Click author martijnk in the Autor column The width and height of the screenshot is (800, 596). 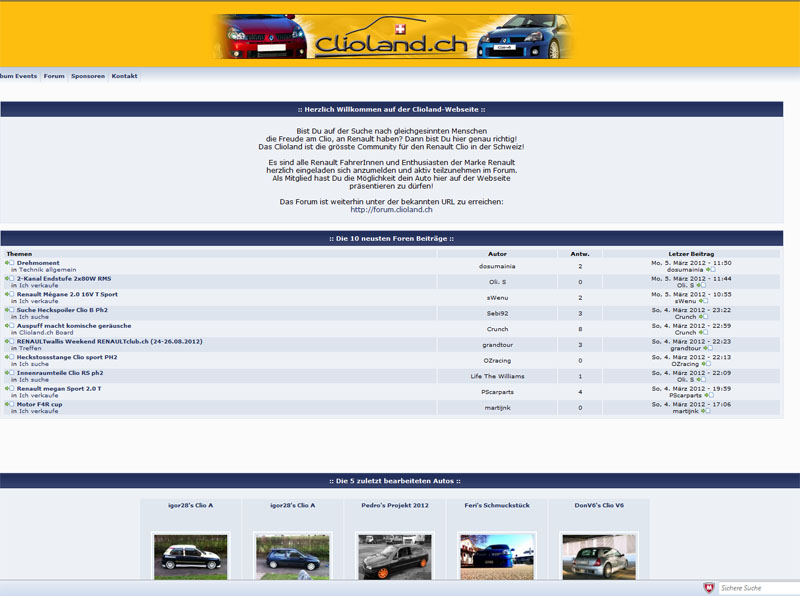coord(497,408)
